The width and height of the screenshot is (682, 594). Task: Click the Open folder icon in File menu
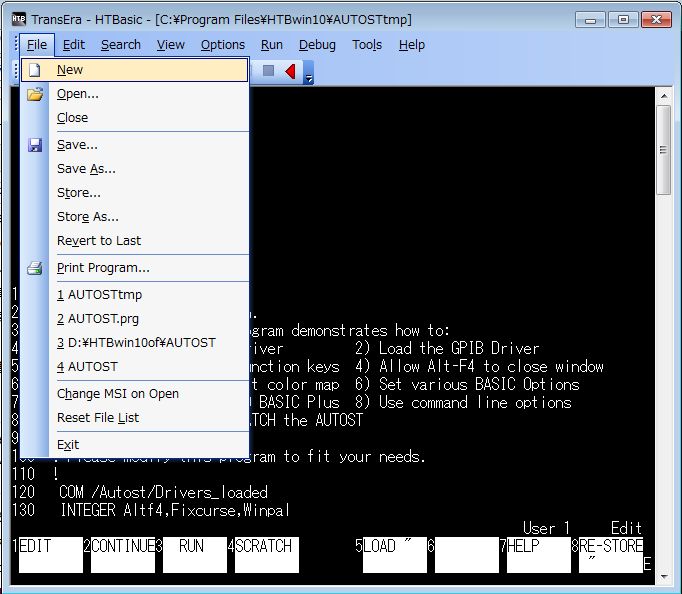[x=35, y=94]
